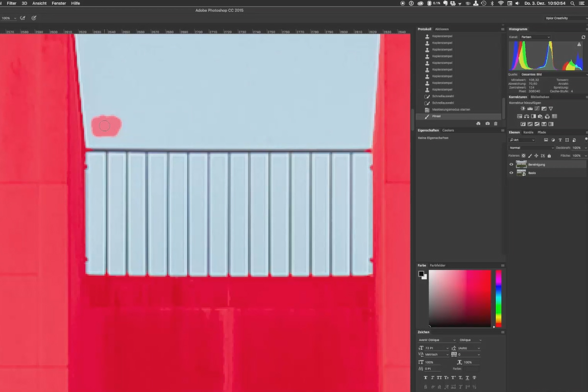Switch to the Coolors tab
Screen dimensions: 588x392
pos(448,130)
